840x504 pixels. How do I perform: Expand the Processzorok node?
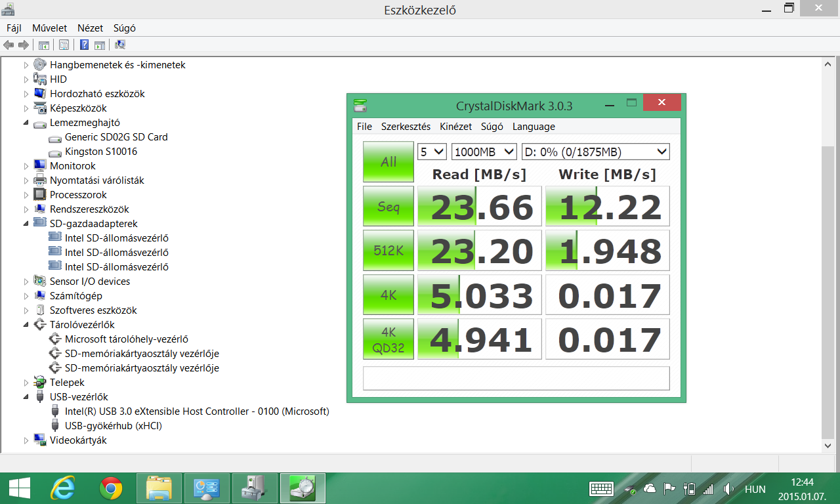[26, 195]
